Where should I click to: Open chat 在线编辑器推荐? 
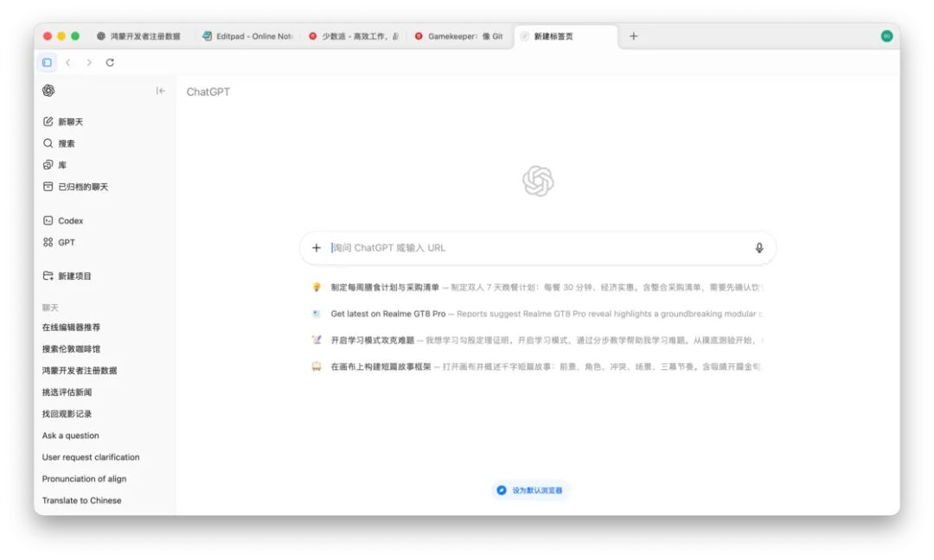click(71, 328)
